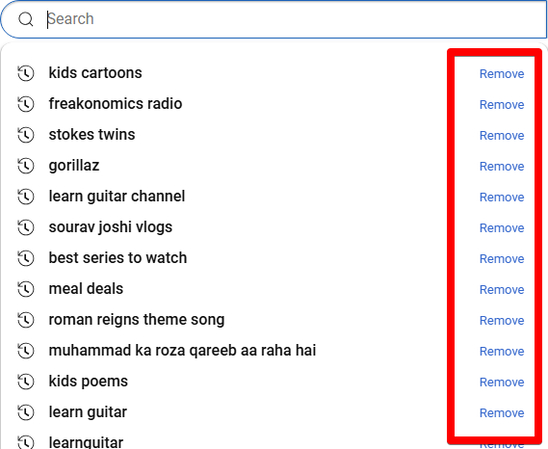Screen dimensions: 548x449
Task: Select muhammad ka roza qareeb aa raha hai
Action: (182, 350)
